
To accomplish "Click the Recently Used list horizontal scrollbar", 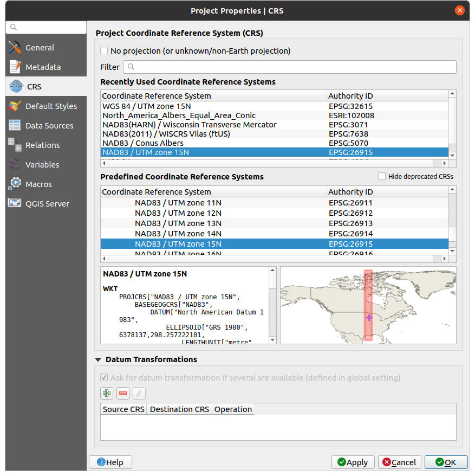I will coord(271,163).
